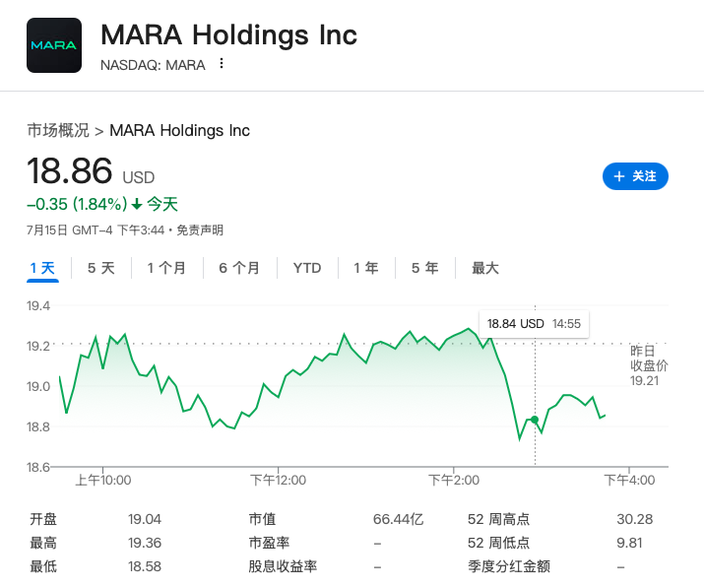
Task: Click the green marker dot on the chart
Action: pos(535,420)
